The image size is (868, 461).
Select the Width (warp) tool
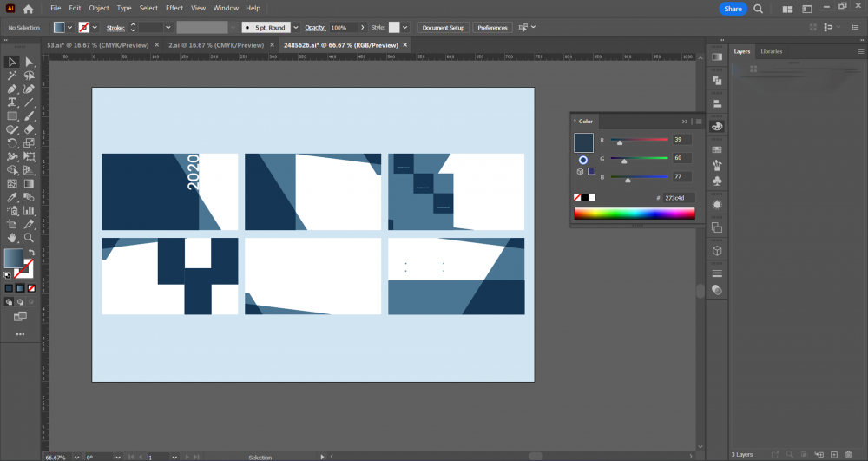click(11, 156)
